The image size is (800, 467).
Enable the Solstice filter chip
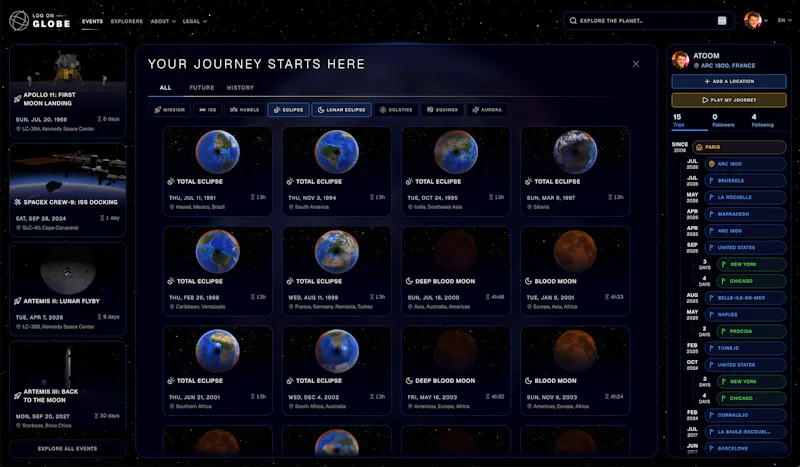coord(396,110)
